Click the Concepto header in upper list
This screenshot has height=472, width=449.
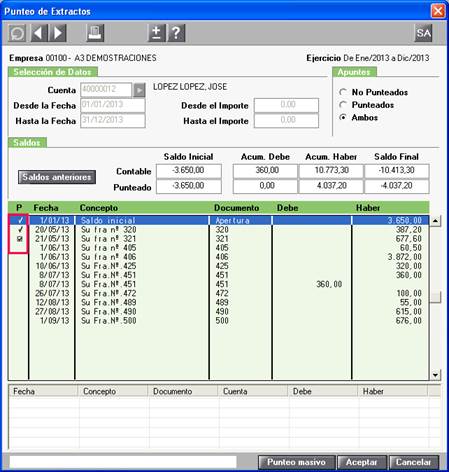(99, 208)
